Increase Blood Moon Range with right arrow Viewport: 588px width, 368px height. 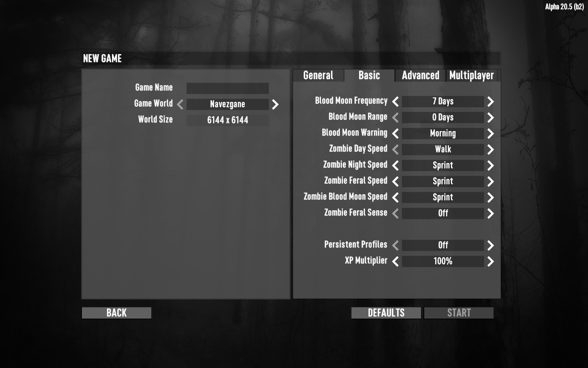(x=491, y=118)
